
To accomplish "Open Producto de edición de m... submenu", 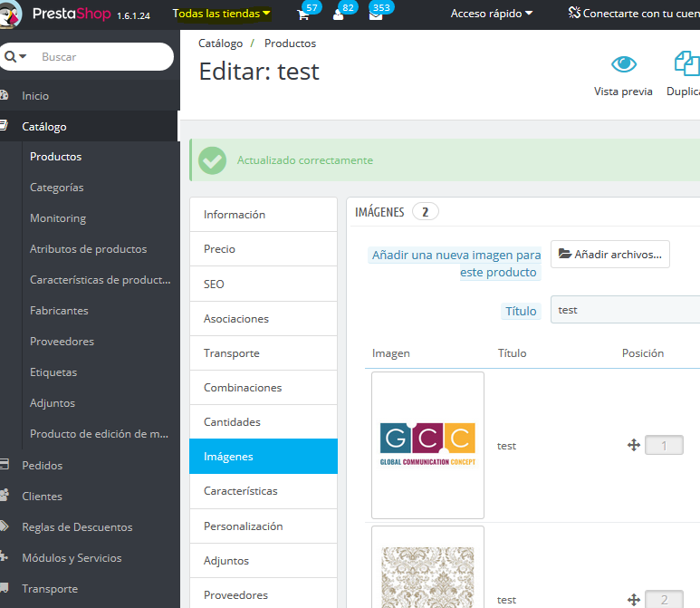I will tap(99, 434).
